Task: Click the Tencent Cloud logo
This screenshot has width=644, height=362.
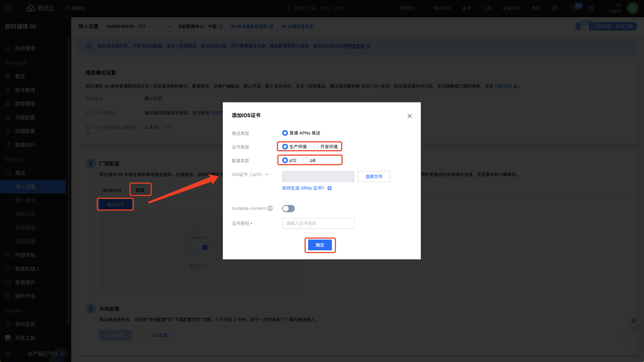Action: click(40, 8)
